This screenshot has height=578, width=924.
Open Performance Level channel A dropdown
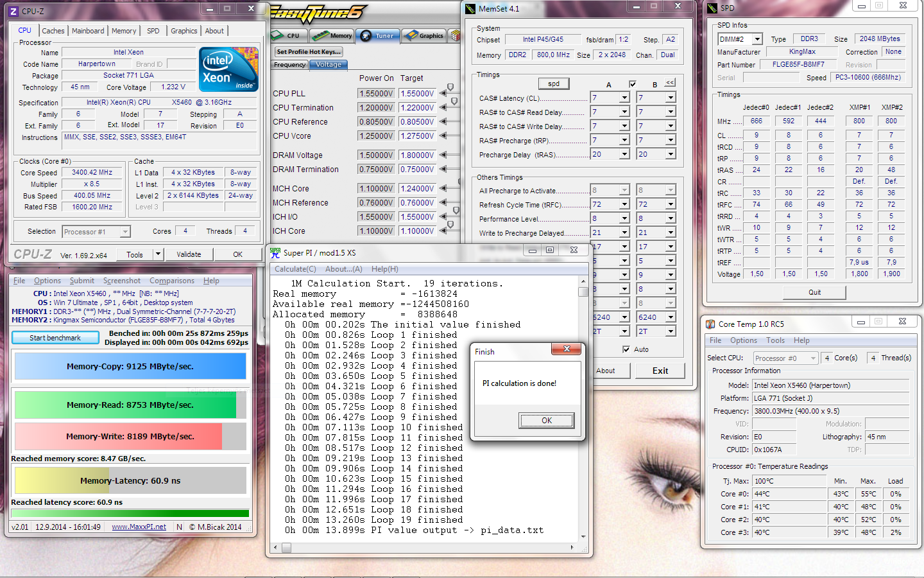point(624,218)
